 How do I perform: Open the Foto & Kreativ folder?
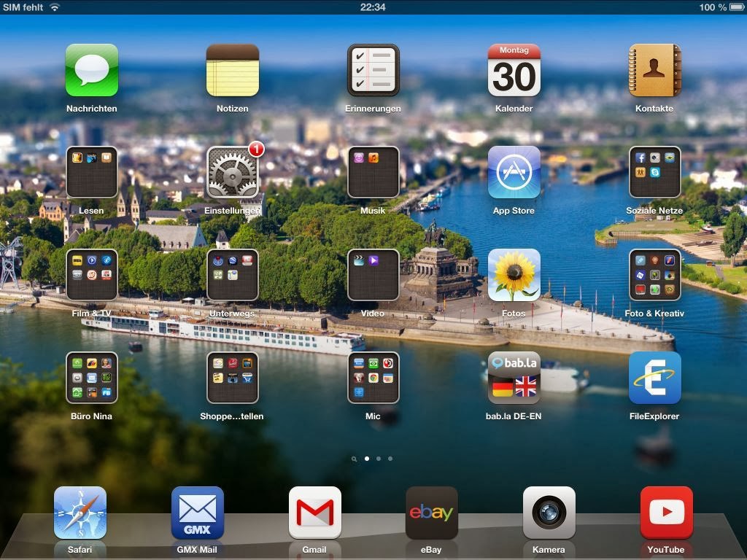[654, 275]
